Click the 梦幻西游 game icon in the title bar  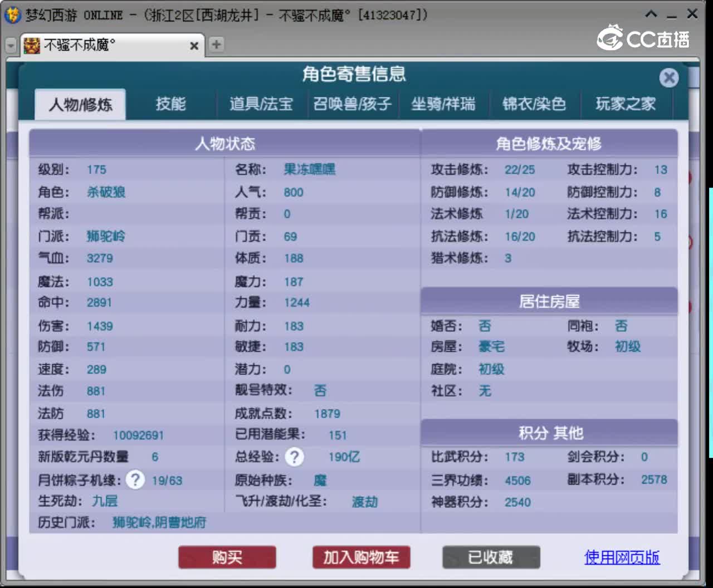12,14
